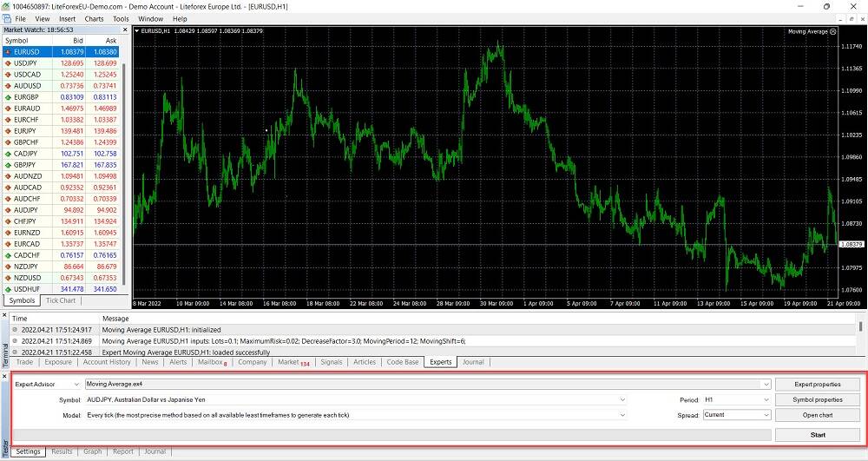Screen dimensions: 868x461
Task: Open the Code Base tab
Action: coord(403,362)
